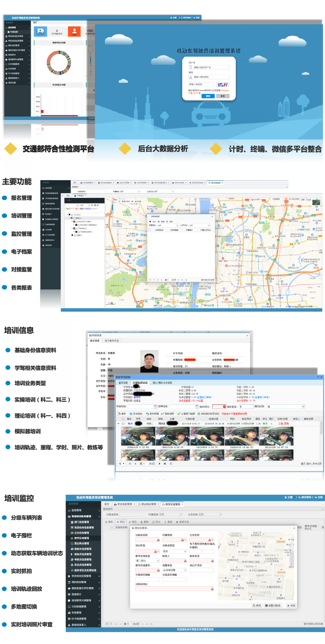The height and width of the screenshot is (644, 325).
Task: Select the 实操培训信息 tab in the student window
Action: point(140,383)
